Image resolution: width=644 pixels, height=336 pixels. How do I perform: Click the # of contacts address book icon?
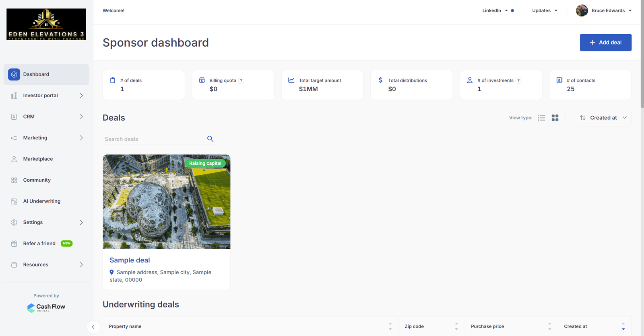[x=559, y=80]
